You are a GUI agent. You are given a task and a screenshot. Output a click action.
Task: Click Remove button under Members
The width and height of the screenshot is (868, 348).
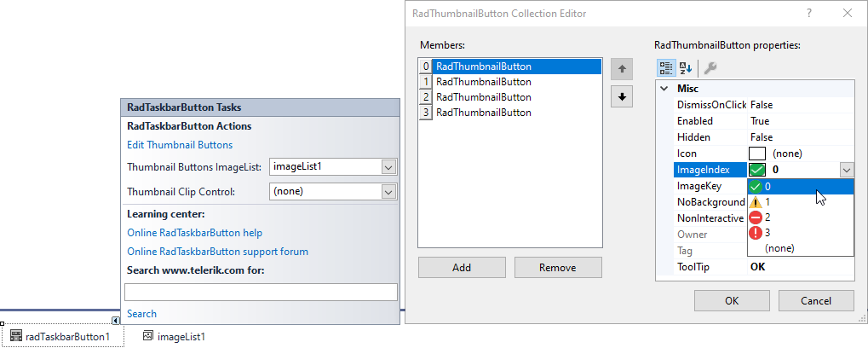pyautogui.click(x=558, y=267)
